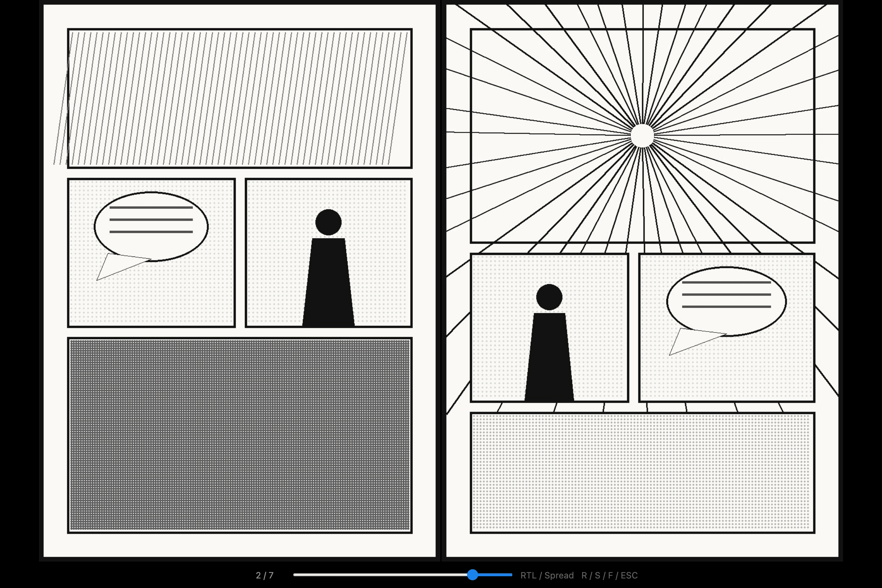Click the left comic page with hatched top panel
Image resolution: width=882 pixels, height=588 pixels.
240,280
